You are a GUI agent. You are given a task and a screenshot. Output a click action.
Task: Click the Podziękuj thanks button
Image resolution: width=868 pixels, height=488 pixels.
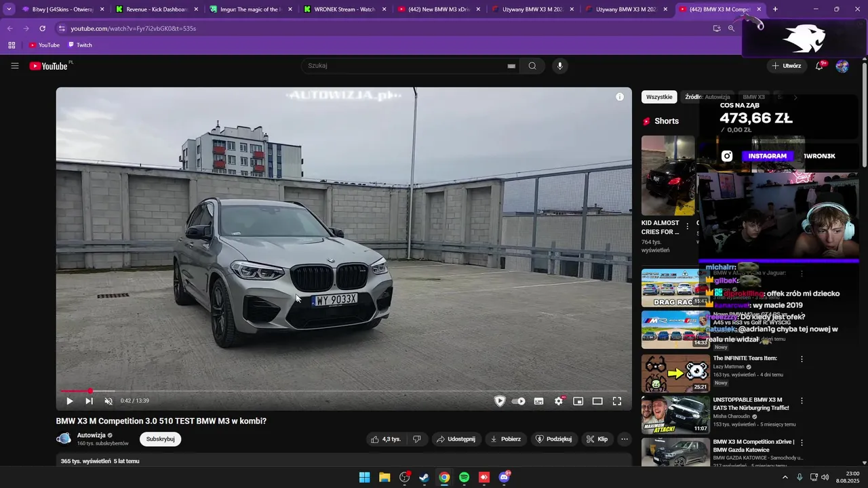554,439
